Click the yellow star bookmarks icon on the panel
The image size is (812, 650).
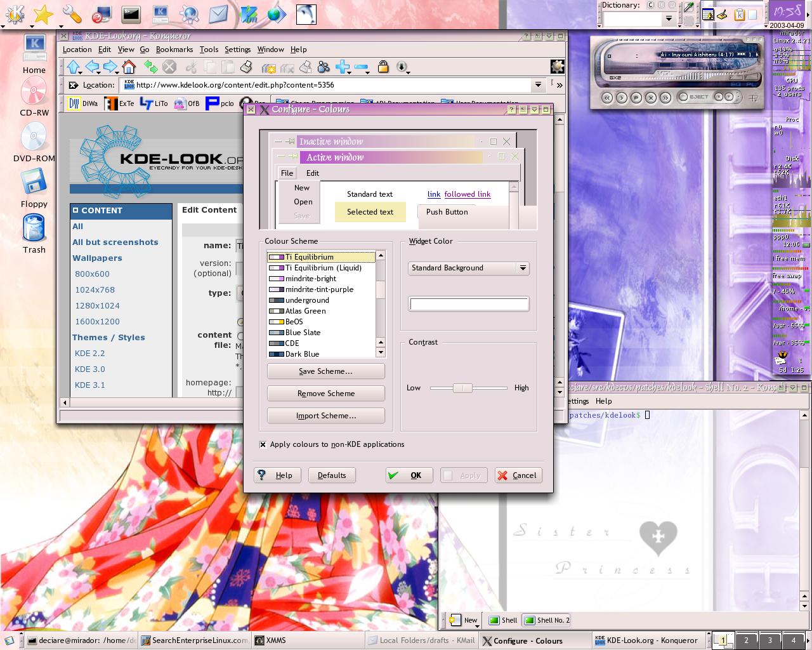click(43, 13)
